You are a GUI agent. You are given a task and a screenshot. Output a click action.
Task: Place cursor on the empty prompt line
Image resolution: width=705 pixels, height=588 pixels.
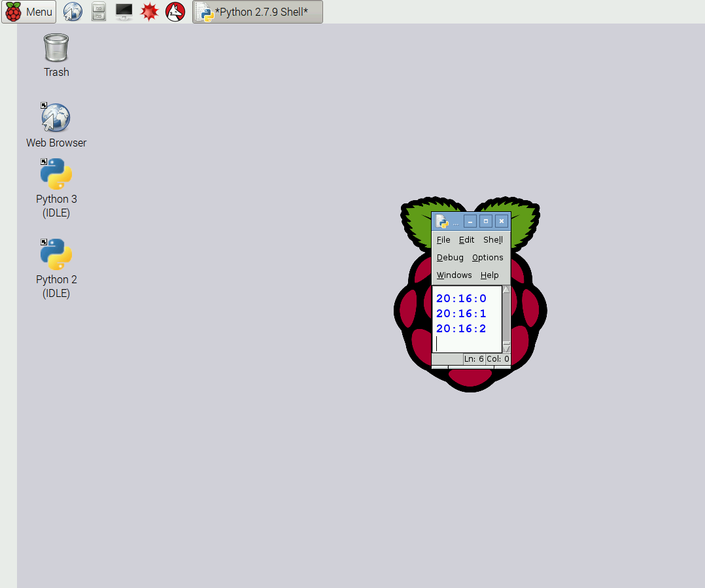click(x=467, y=344)
